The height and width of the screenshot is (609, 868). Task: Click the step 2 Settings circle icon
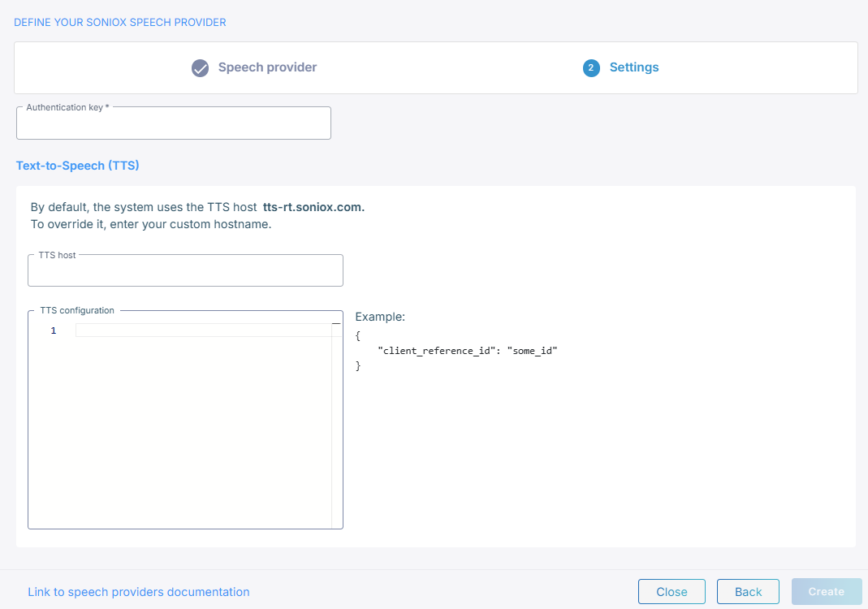click(x=591, y=68)
